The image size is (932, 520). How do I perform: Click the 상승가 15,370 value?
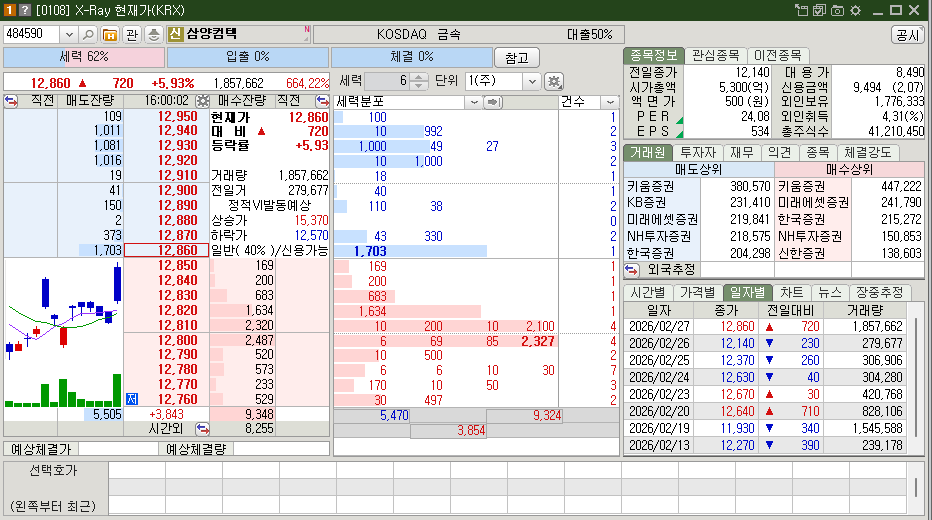pos(311,220)
